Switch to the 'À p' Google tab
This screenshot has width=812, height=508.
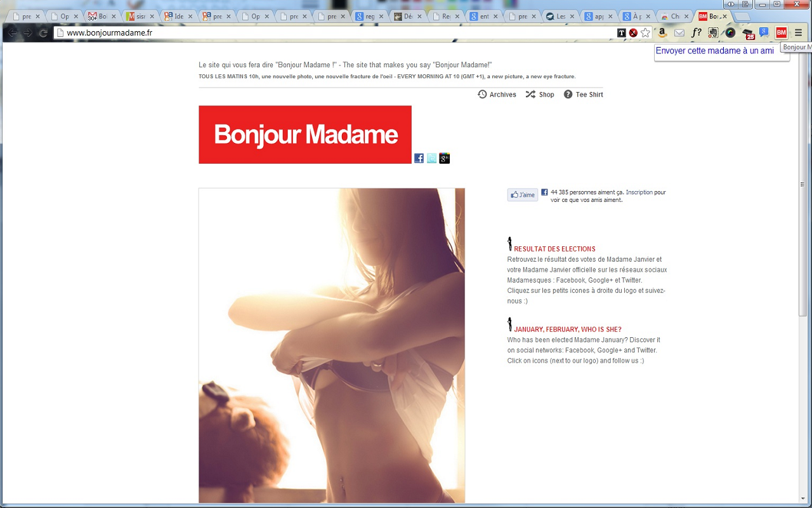click(637, 17)
